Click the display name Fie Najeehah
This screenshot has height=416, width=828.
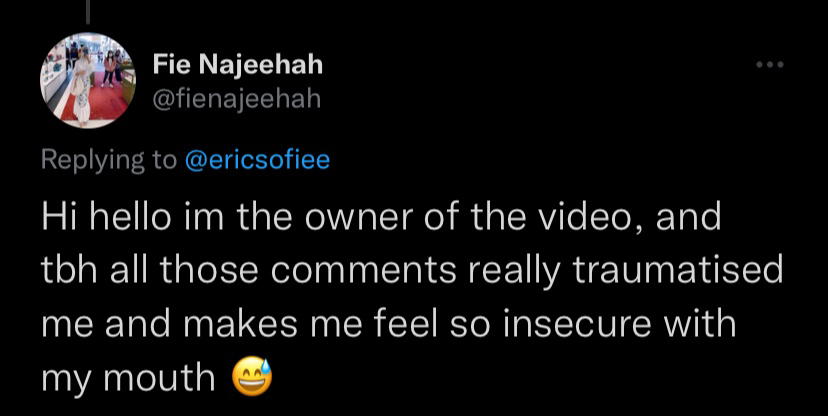tap(238, 65)
